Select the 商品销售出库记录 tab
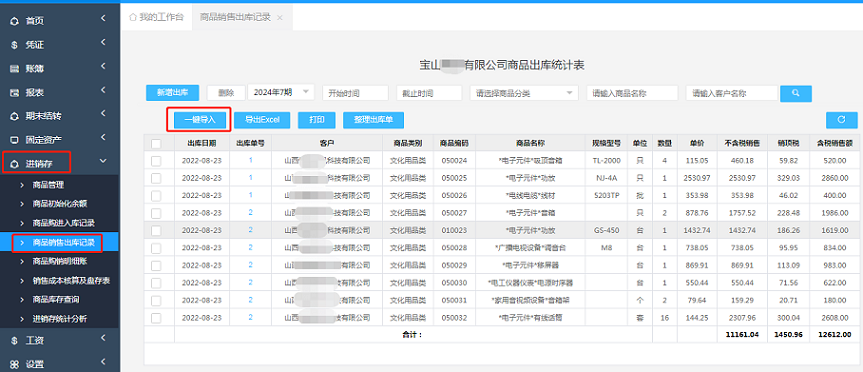 242,17
